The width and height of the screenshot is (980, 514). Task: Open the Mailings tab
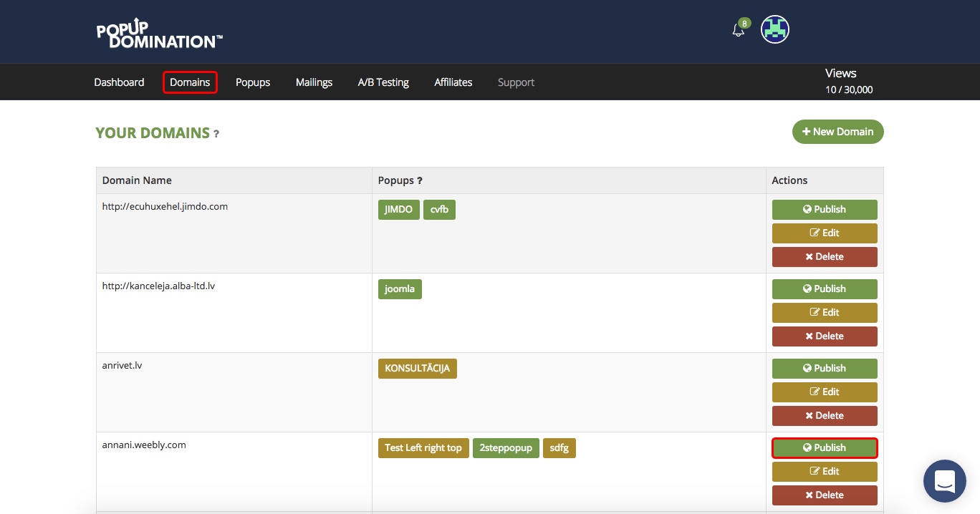(314, 82)
